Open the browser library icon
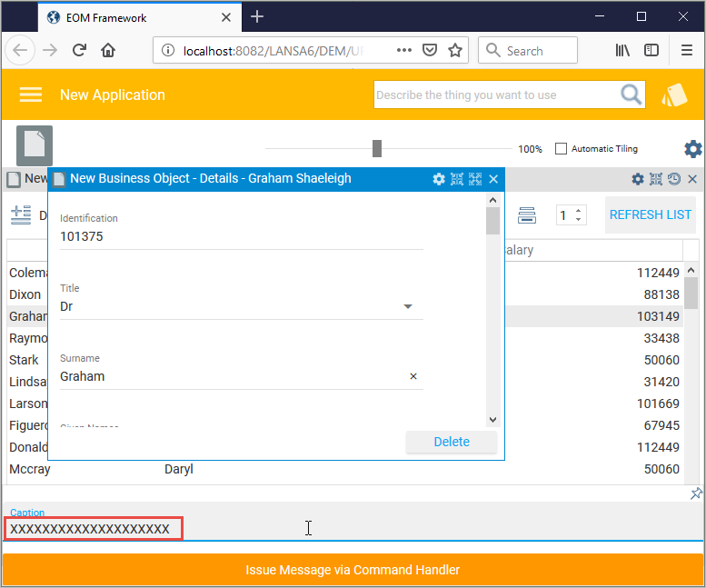The width and height of the screenshot is (706, 588). point(622,50)
